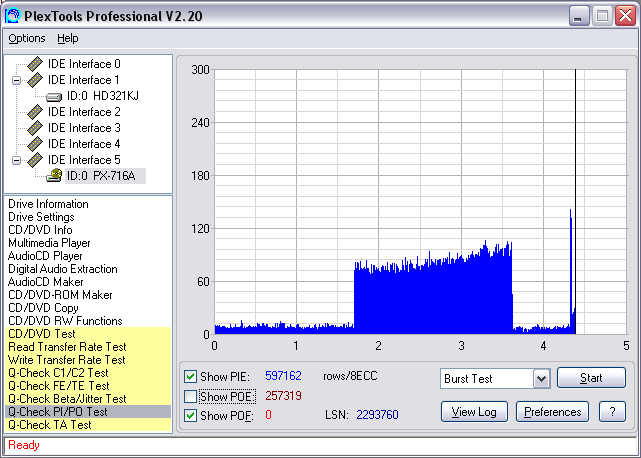Viewport: 641px width, 458px height.
Task: Uncheck the Show POF checkbox
Action: click(190, 415)
